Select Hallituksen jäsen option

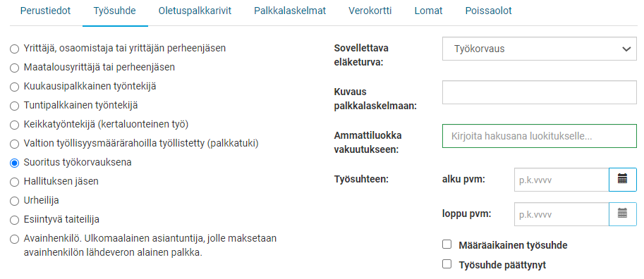(14, 182)
